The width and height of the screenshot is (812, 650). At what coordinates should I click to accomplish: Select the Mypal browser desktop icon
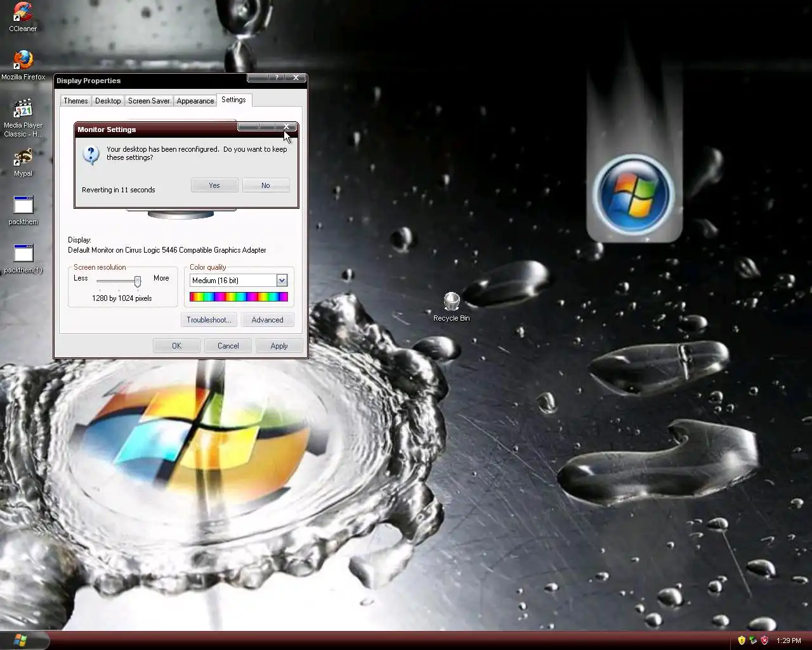point(23,162)
